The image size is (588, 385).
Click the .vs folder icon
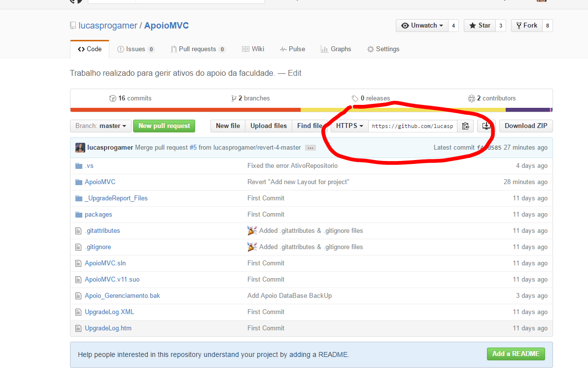[79, 166]
